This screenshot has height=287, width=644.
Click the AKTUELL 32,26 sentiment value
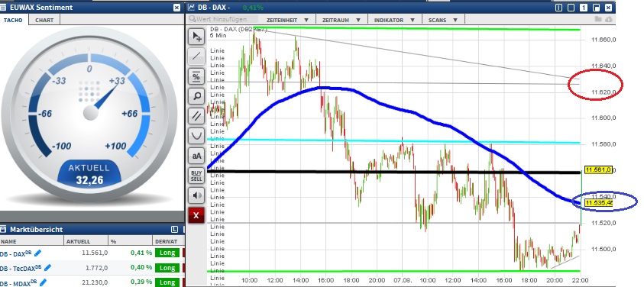89,174
